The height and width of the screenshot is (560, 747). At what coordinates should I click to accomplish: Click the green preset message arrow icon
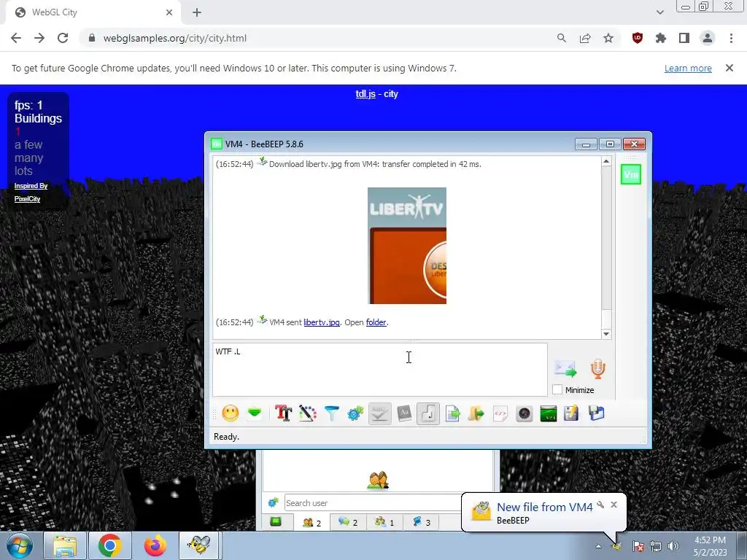point(255,413)
